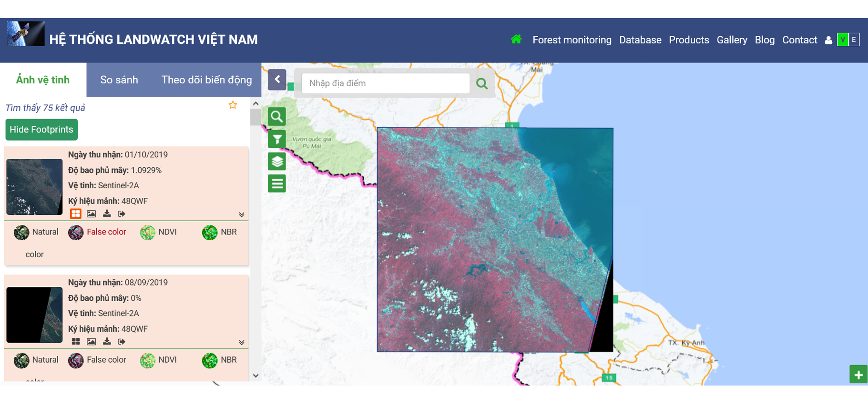This screenshot has height=417, width=868.
Task: Click the green home icon in navbar
Action: pyautogui.click(x=516, y=40)
